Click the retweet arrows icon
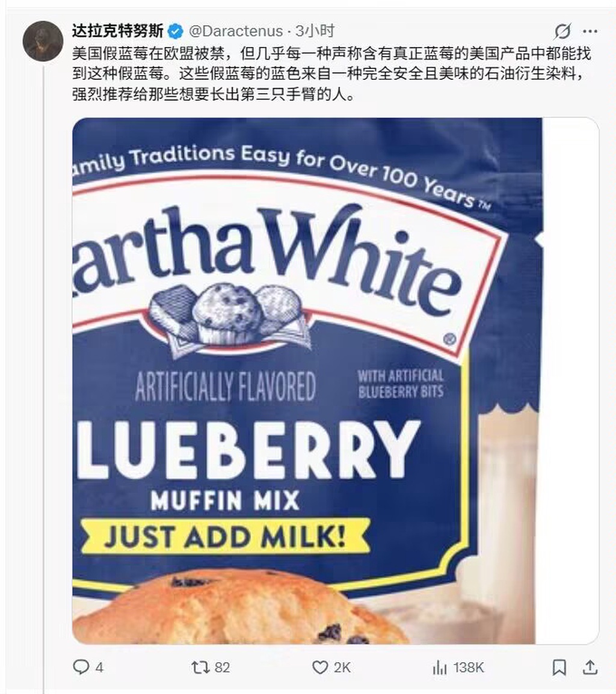616x694 pixels. [199, 666]
